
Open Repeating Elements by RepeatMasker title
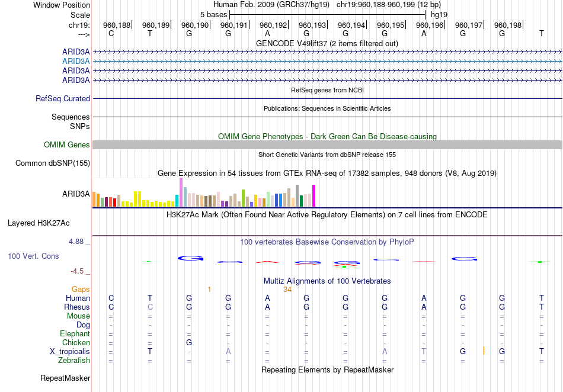coord(327,369)
